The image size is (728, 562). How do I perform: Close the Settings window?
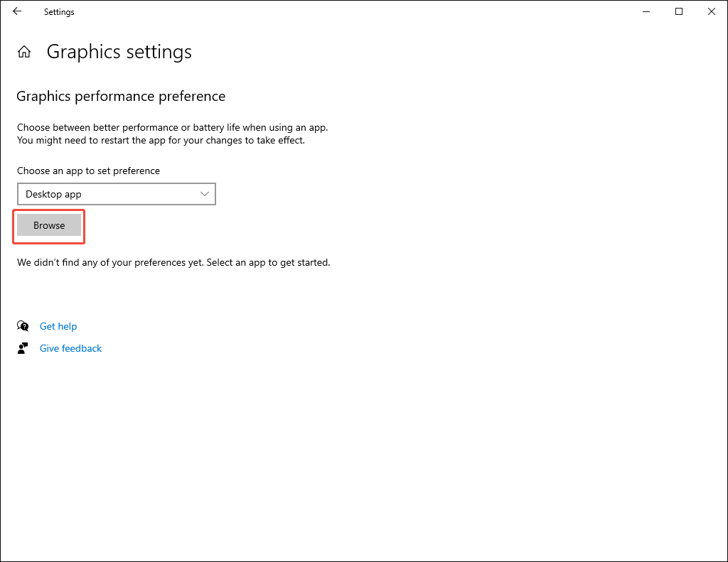click(x=712, y=11)
